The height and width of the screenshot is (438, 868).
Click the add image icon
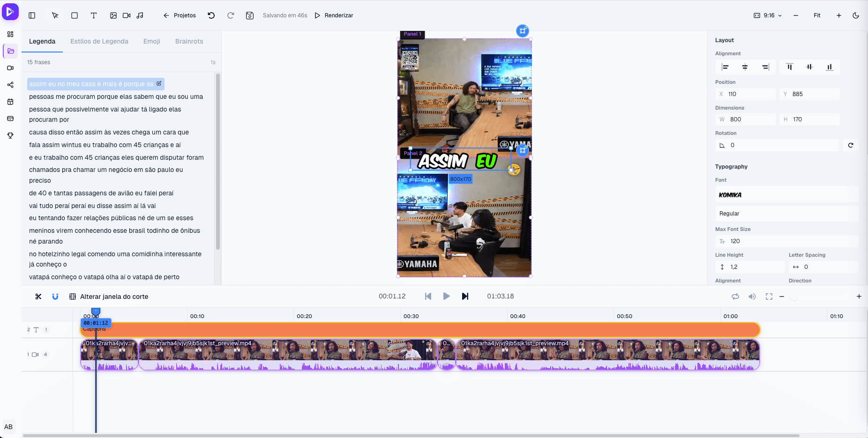tap(113, 15)
